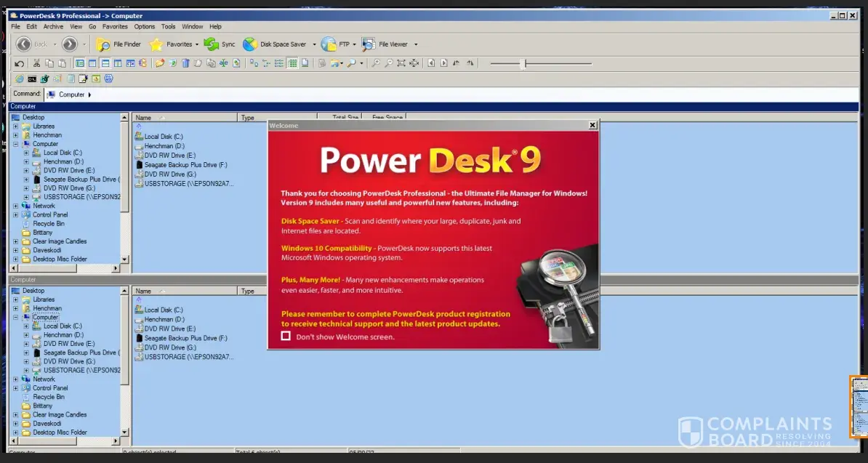Select Local Disk (C:) in lower file list
This screenshot has height=463, width=868.
163,310
